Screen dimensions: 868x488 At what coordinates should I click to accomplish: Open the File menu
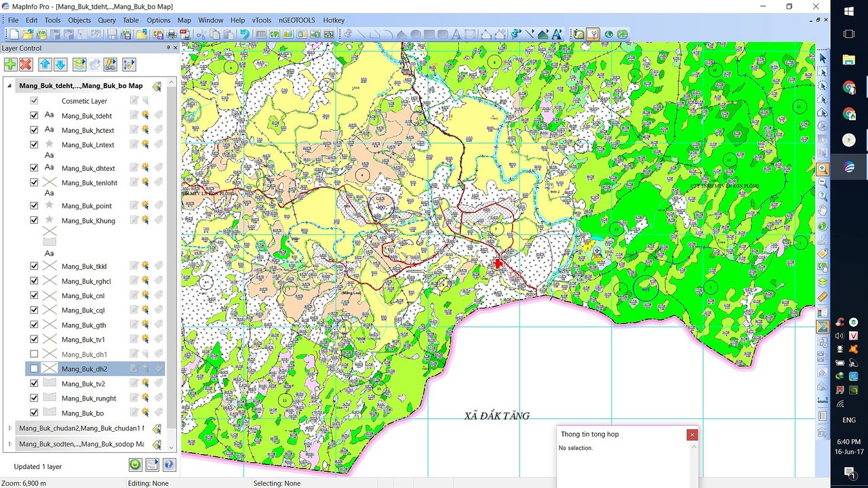point(13,20)
